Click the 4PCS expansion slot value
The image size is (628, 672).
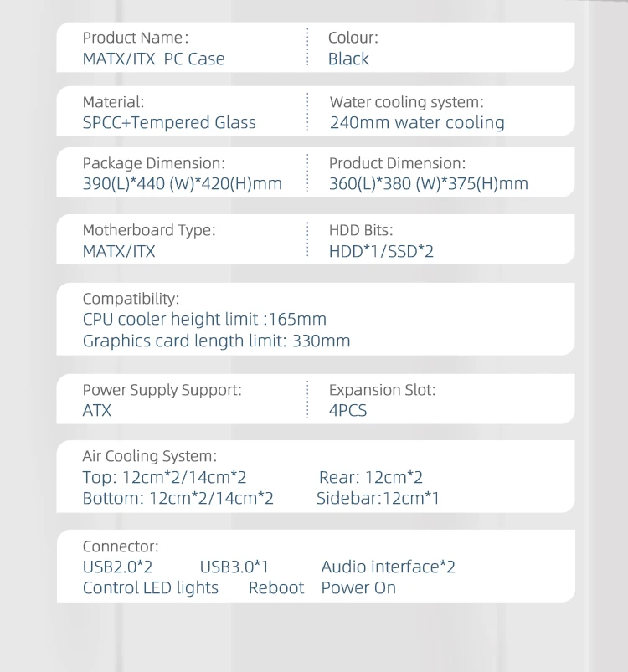point(347,411)
